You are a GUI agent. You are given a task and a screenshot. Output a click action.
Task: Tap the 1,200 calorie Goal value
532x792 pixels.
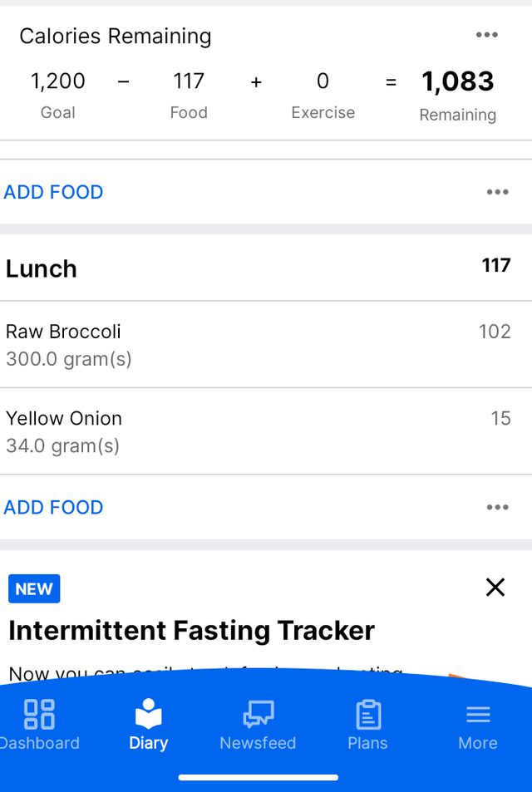click(58, 81)
